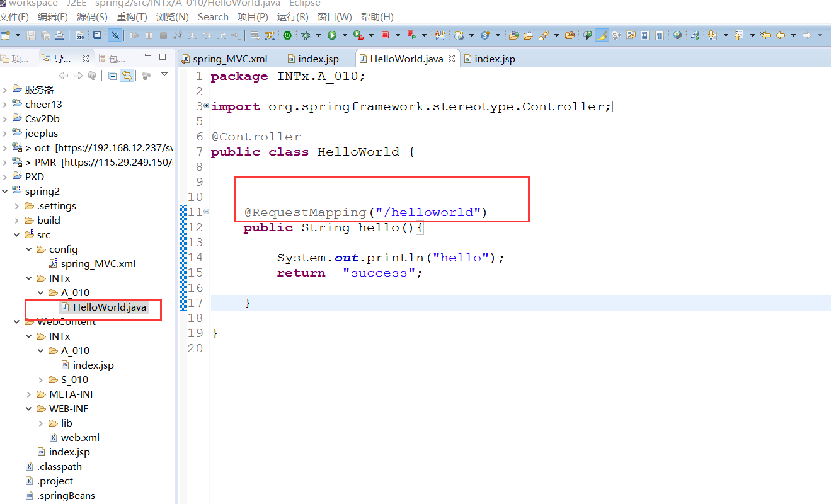The image size is (831, 504).
Task: Click the Web Browser globe icon
Action: coord(677,35)
